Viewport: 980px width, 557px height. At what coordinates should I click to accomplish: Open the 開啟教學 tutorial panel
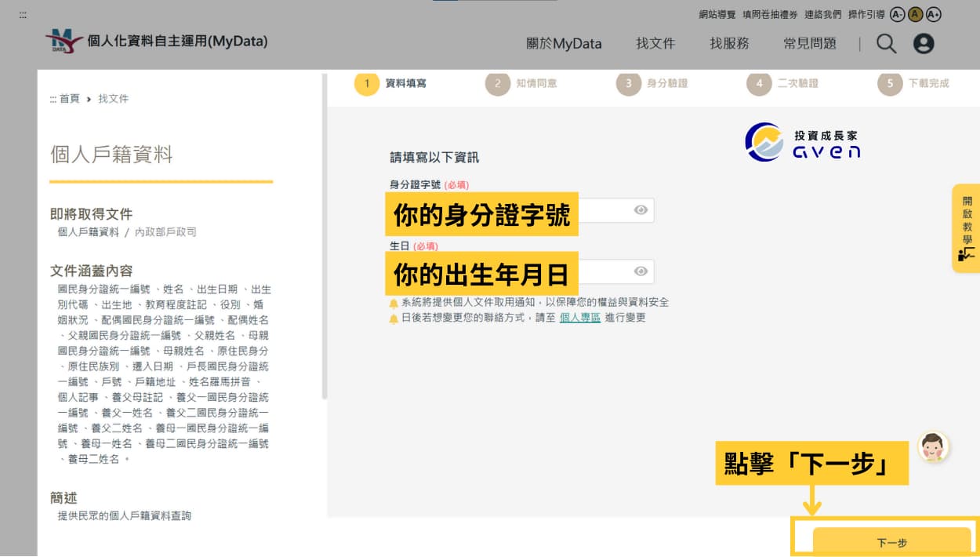[x=966, y=229]
